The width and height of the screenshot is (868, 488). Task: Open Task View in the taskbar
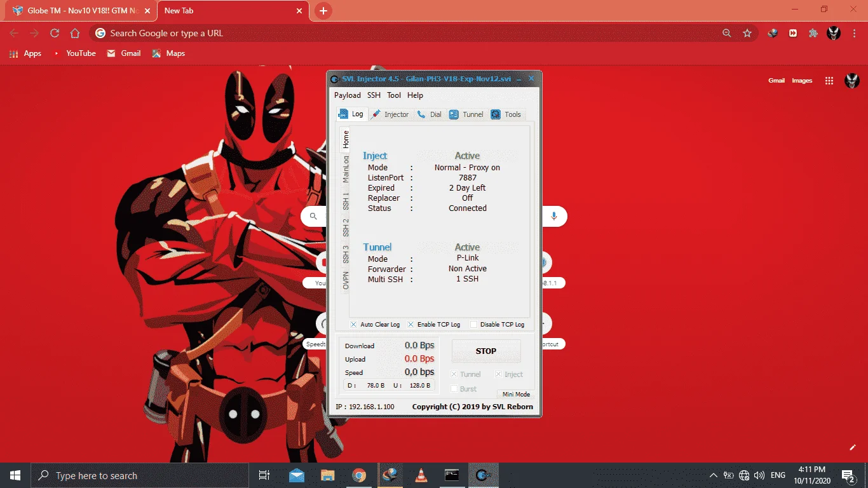pos(264,475)
